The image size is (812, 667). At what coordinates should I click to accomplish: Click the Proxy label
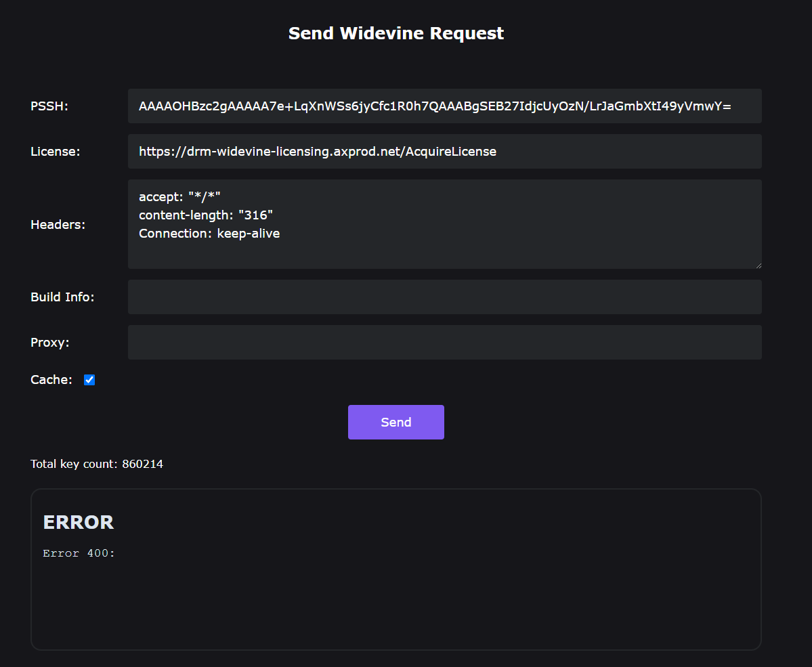49,343
